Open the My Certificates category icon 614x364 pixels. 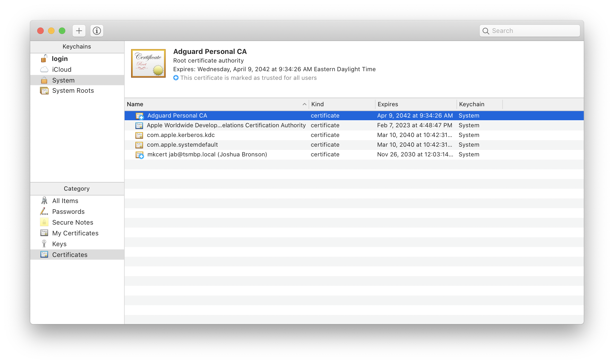pyautogui.click(x=44, y=233)
